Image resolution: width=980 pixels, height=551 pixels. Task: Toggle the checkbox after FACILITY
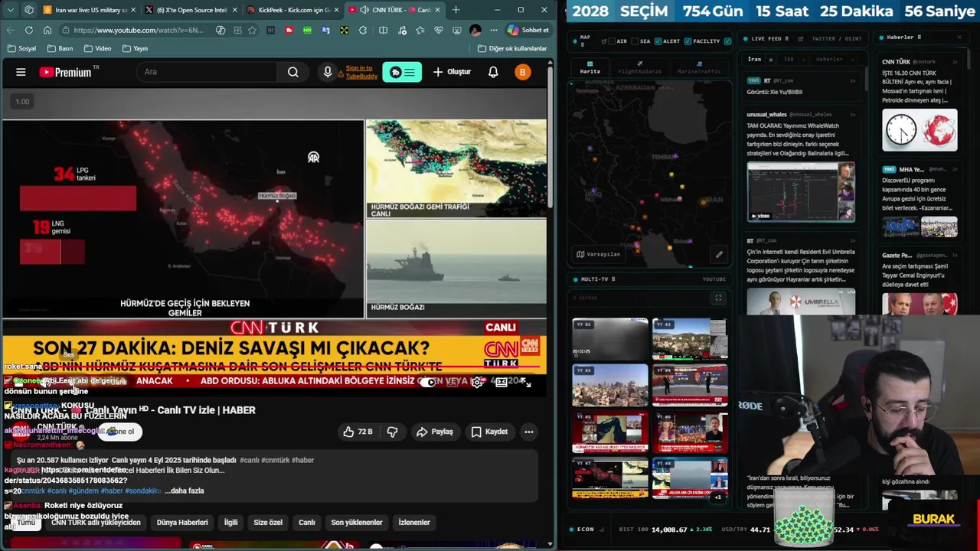[x=727, y=41]
